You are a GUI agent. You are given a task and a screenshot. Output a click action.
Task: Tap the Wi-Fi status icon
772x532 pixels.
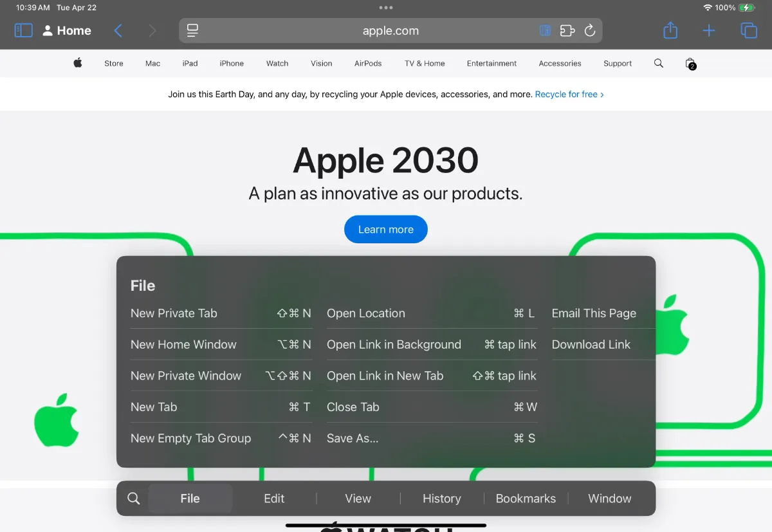click(708, 8)
